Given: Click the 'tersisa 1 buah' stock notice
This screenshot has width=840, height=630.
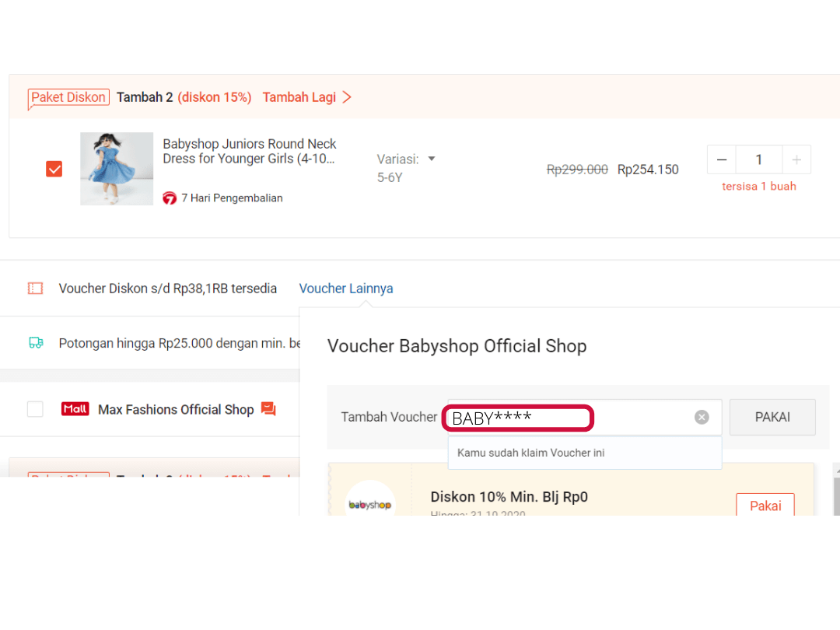Looking at the screenshot, I should (x=758, y=186).
